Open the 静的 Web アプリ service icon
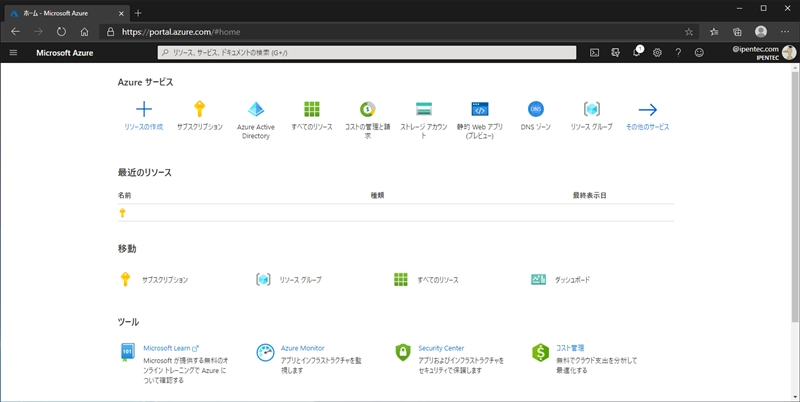The height and width of the screenshot is (402, 800). click(x=480, y=110)
